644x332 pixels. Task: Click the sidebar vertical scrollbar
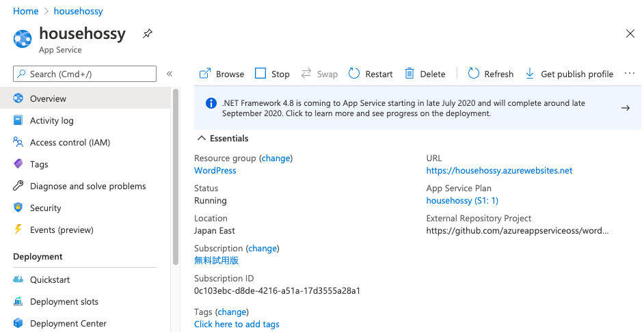coord(176,176)
